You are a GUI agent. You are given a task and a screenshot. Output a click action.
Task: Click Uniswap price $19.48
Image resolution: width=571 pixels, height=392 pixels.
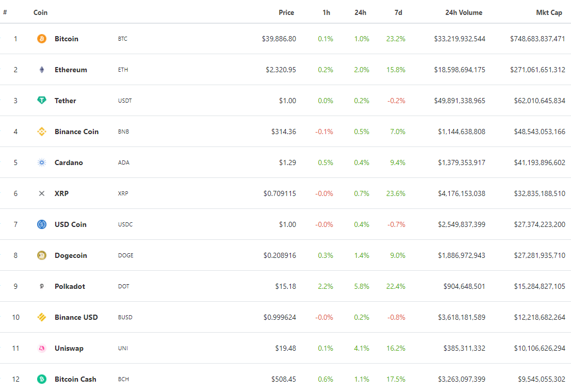(x=286, y=348)
